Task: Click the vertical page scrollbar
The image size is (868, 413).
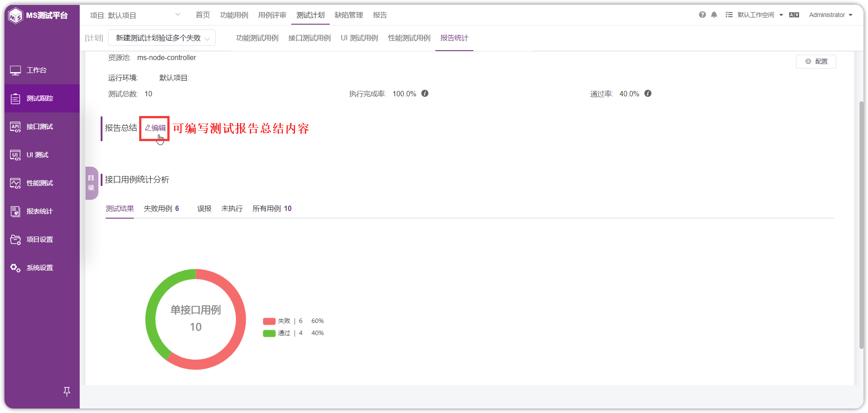Action: point(861,225)
